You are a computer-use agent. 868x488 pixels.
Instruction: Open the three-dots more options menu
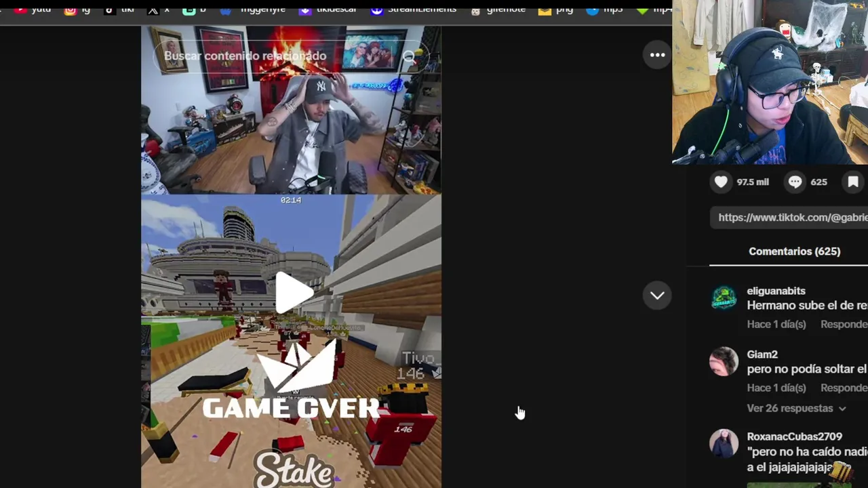(657, 55)
